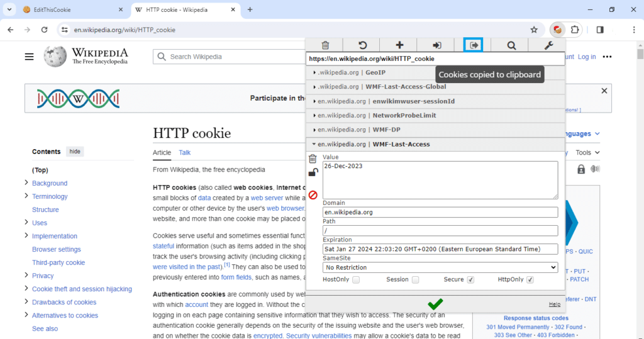Open the Wikipedia more options ellipsis
The image size is (644, 339).
click(x=607, y=57)
